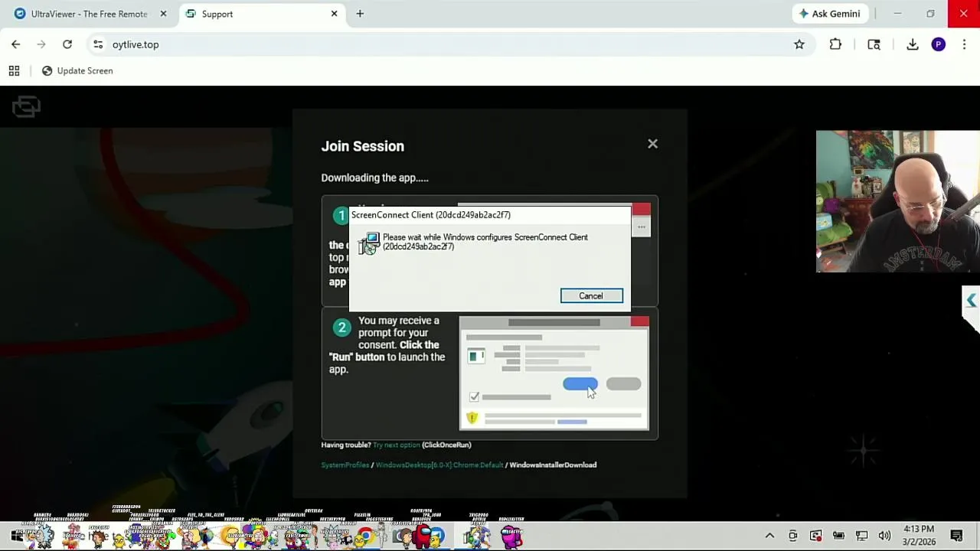Click the taskbar clock showing 4:13 PM
The width and height of the screenshot is (980, 551).
(919, 535)
